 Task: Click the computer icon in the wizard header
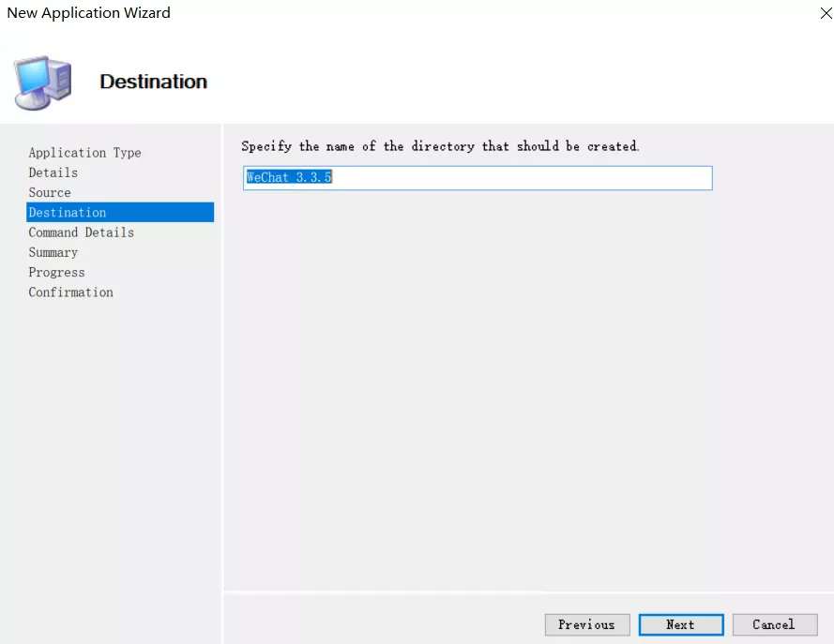tap(42, 82)
